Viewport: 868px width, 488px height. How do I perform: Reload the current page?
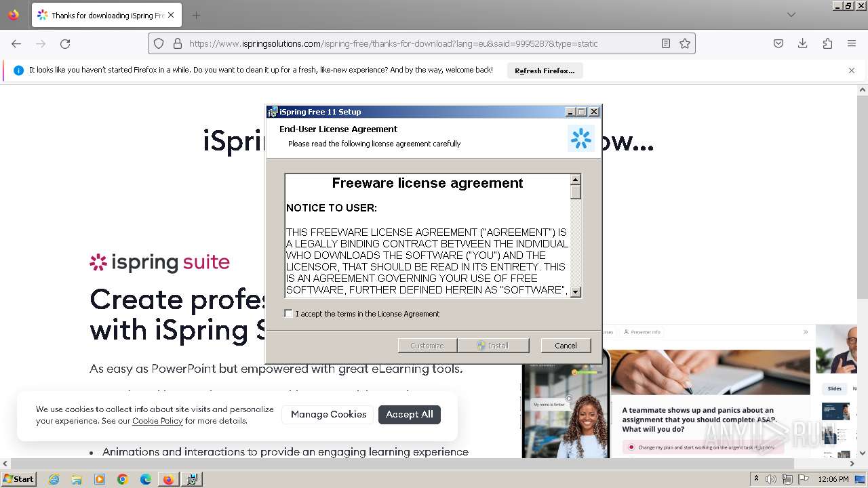pyautogui.click(x=65, y=43)
